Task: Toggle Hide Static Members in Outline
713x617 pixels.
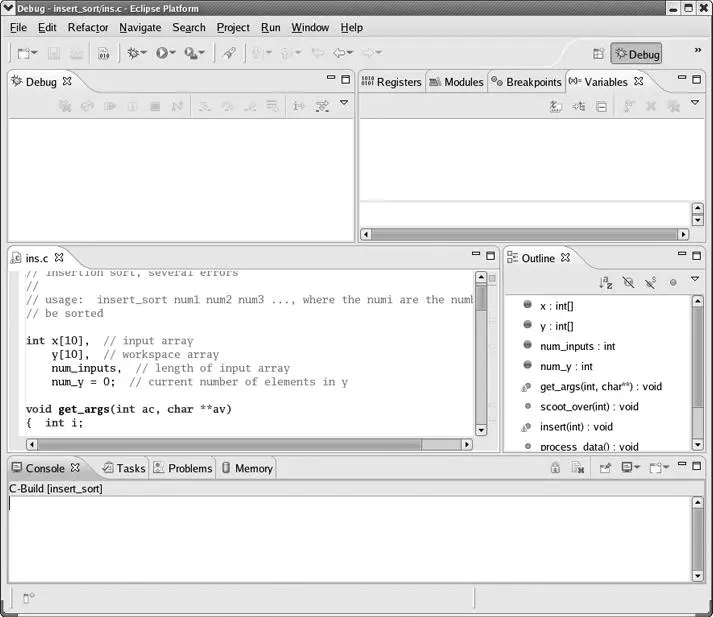Action: click(650, 283)
